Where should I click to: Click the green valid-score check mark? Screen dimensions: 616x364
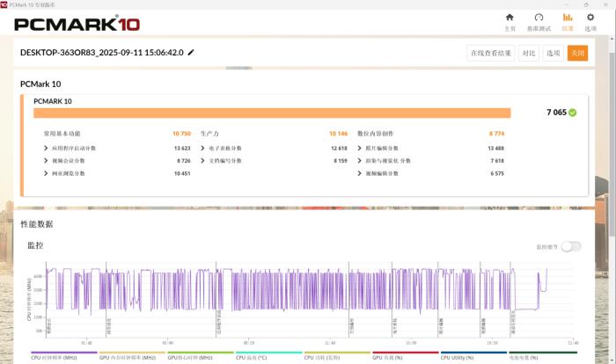573,113
